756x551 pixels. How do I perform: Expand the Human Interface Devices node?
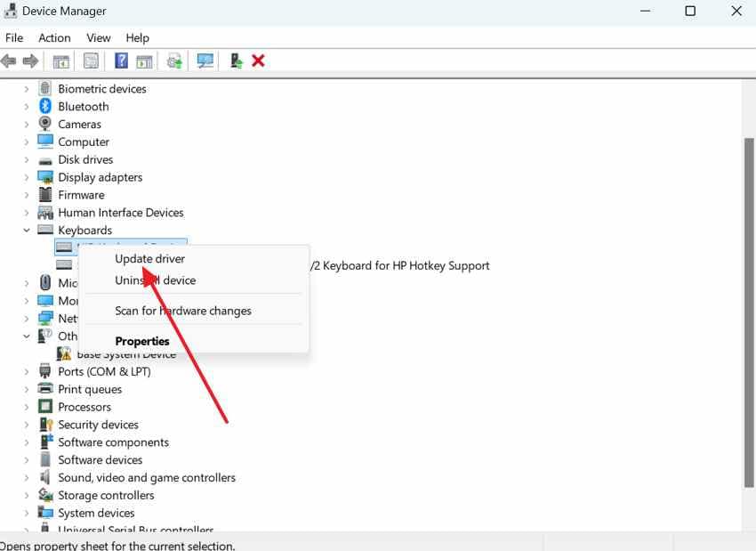[27, 213]
